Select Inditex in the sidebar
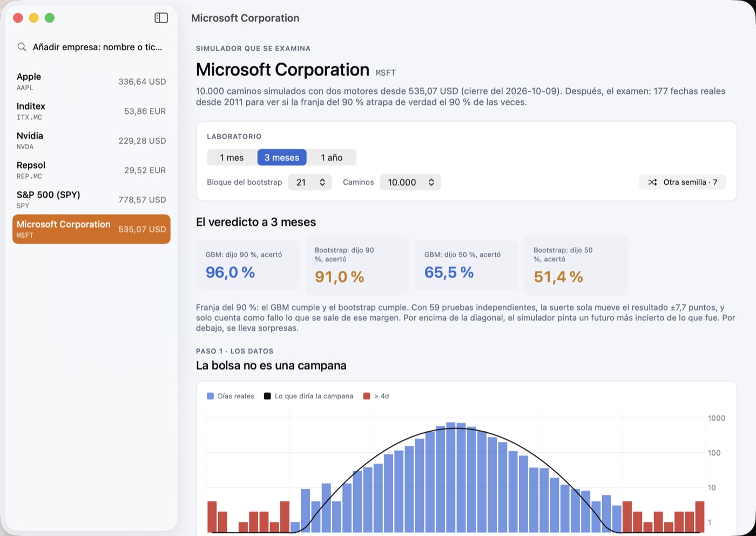 [x=91, y=111]
